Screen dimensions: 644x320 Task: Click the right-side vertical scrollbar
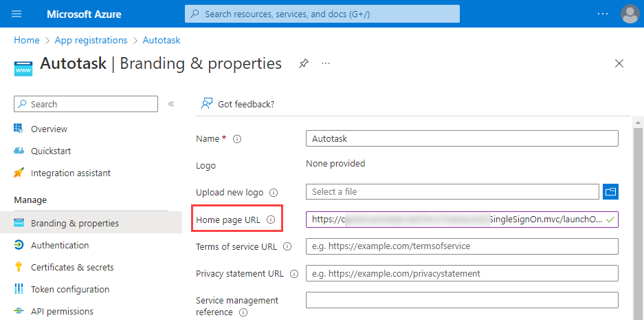pyautogui.click(x=638, y=222)
